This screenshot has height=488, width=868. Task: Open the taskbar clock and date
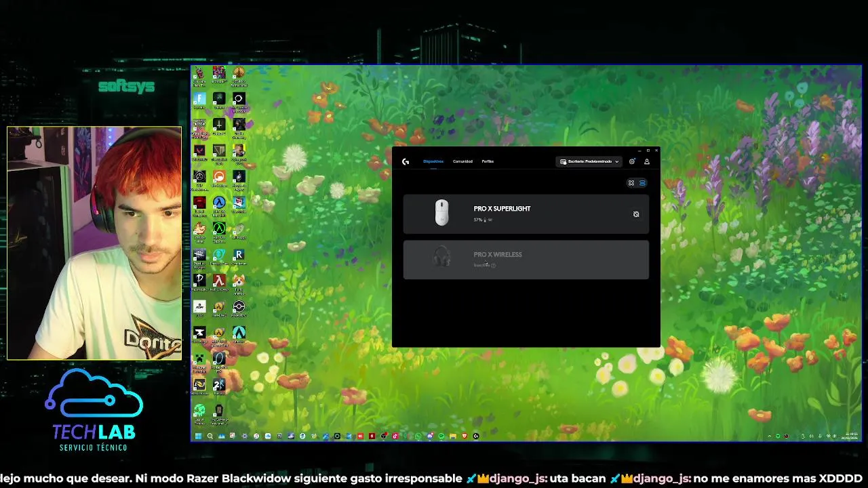click(x=851, y=436)
